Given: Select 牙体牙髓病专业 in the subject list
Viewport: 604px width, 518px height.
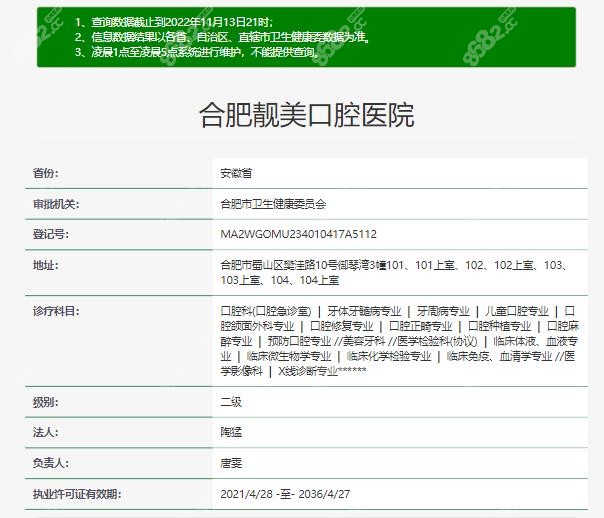Looking at the screenshot, I should (x=364, y=311).
